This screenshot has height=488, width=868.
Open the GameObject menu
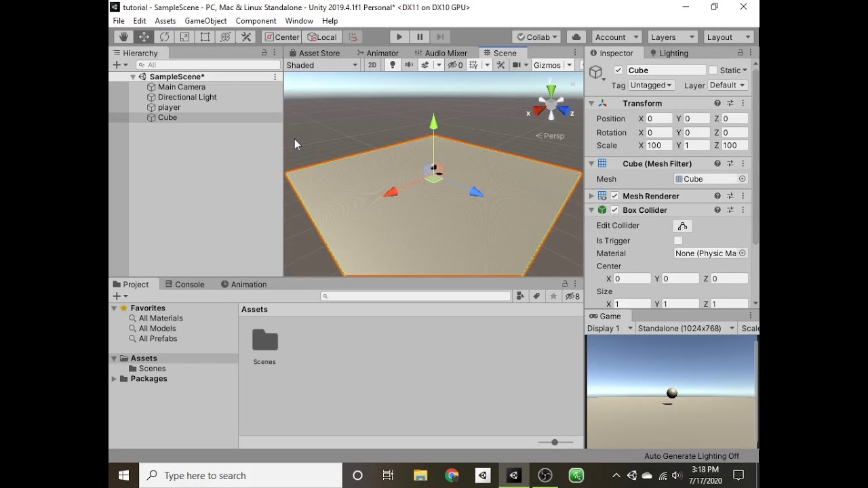[x=205, y=21]
